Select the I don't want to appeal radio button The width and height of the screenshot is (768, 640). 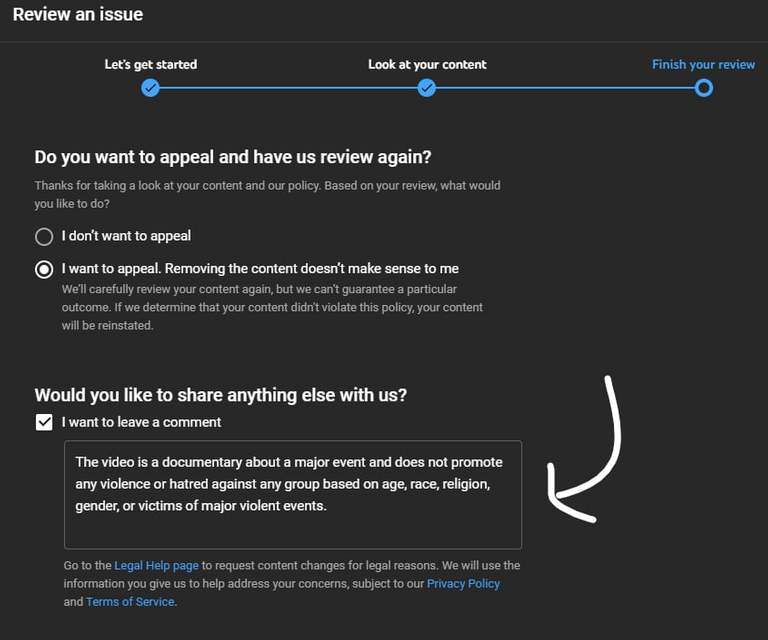pos(44,237)
